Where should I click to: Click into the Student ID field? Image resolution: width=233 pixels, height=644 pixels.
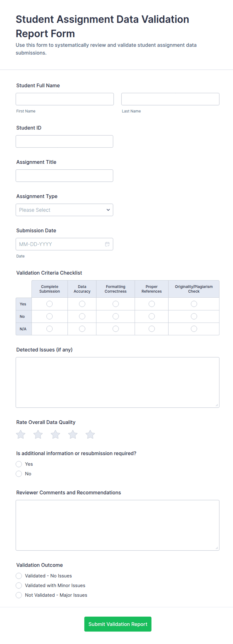click(64, 141)
